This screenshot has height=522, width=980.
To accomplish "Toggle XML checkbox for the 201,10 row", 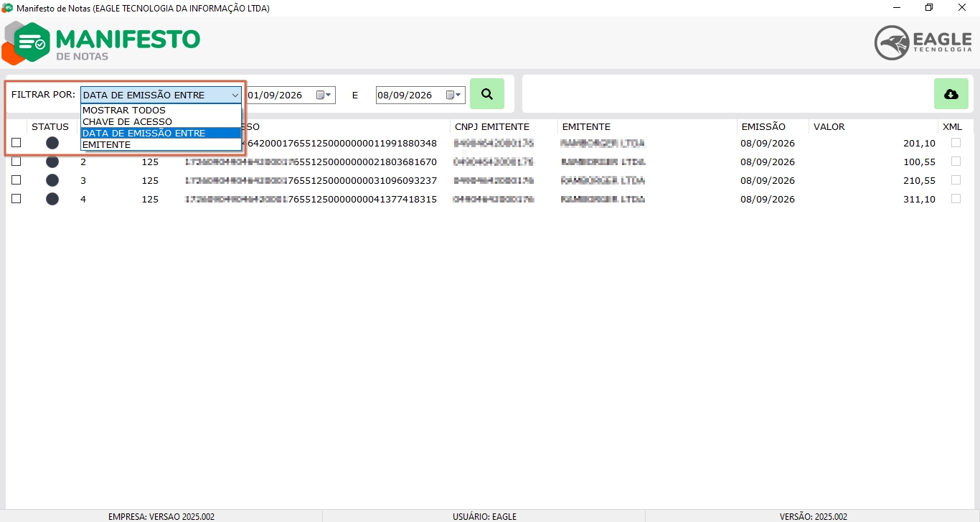I will (956, 143).
